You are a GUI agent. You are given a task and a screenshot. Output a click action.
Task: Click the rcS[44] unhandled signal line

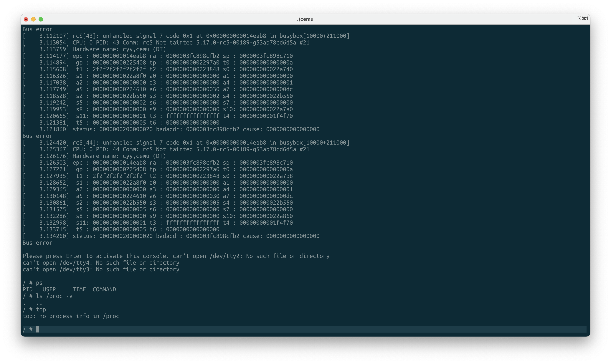coord(186,143)
